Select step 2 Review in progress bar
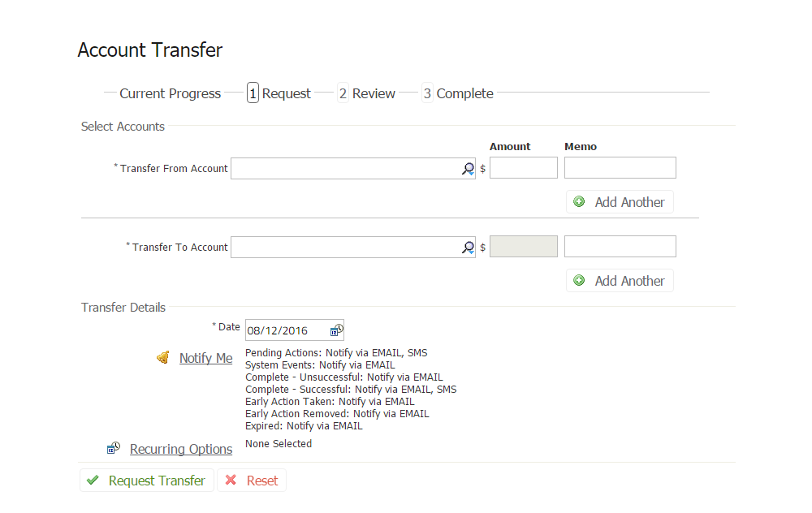Viewport: 812px width, 513px height. pyautogui.click(x=367, y=93)
